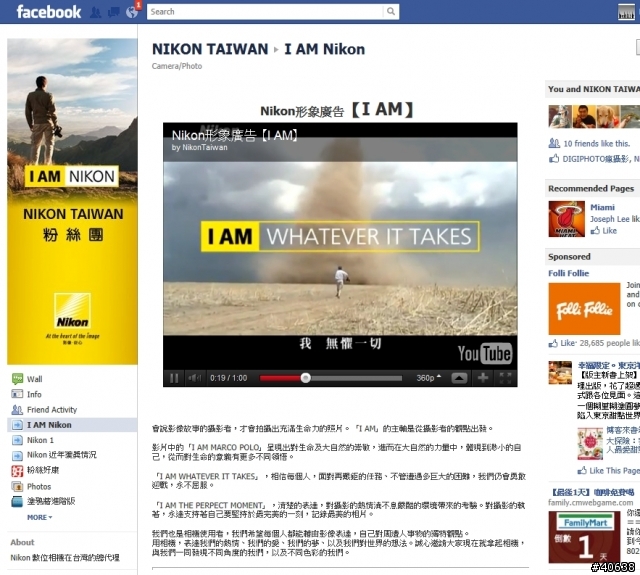
Task: Click the About heading in sidebar
Action: point(22,542)
